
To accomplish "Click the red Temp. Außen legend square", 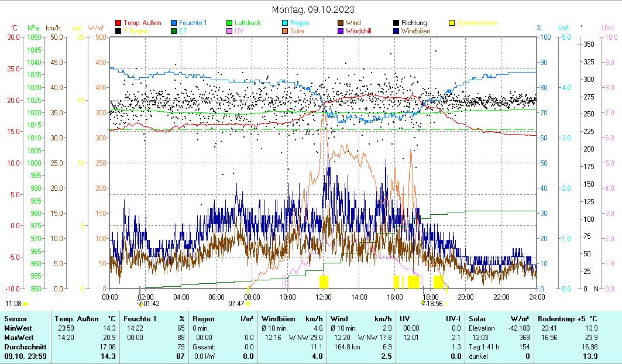I will click(119, 23).
